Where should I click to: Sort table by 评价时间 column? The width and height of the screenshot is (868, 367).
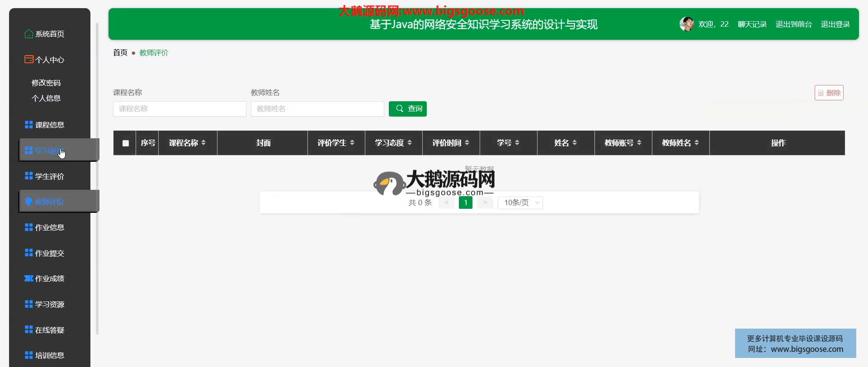(467, 143)
